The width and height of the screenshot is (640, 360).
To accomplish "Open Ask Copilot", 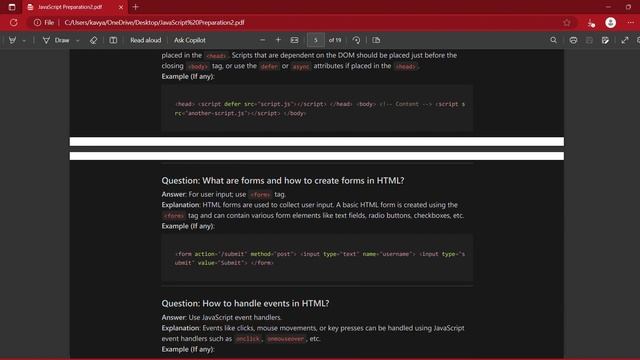I will click(x=190, y=40).
